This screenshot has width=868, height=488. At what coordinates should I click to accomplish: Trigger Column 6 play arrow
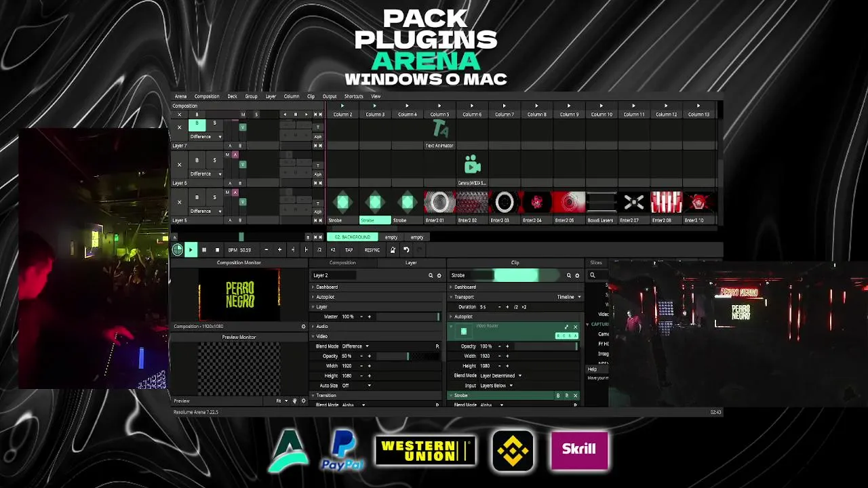coord(472,106)
